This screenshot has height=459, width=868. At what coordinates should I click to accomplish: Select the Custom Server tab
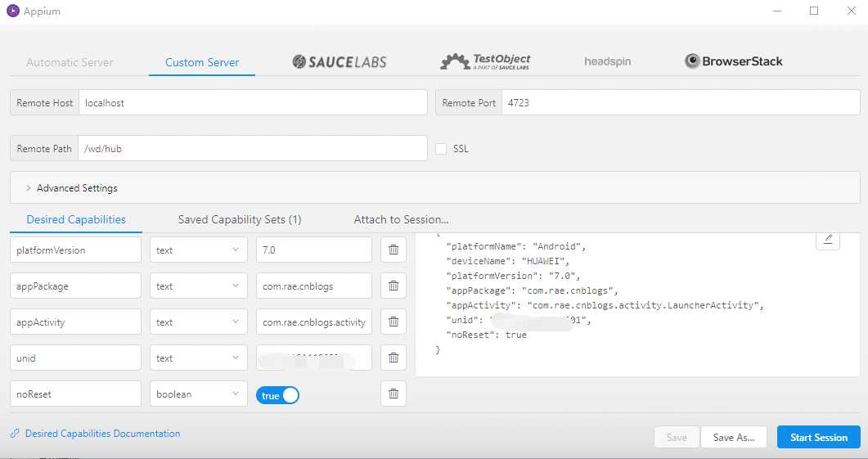pyautogui.click(x=202, y=62)
